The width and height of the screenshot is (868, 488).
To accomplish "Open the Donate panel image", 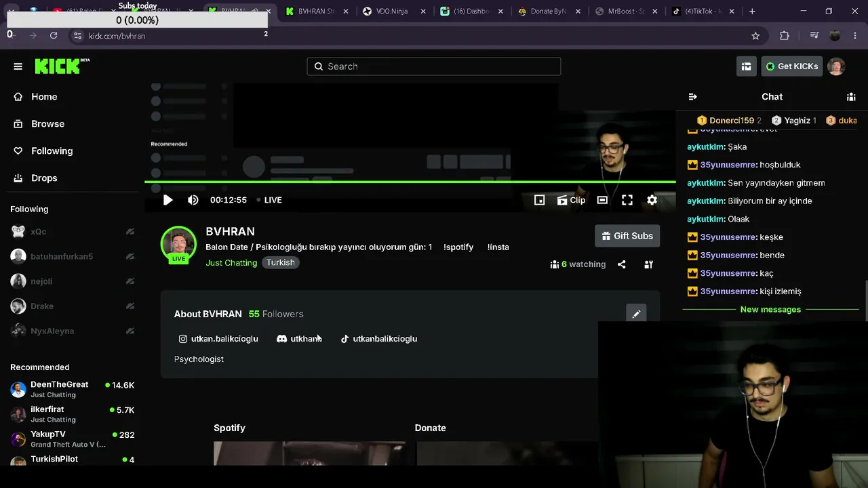I will pyautogui.click(x=507, y=453).
